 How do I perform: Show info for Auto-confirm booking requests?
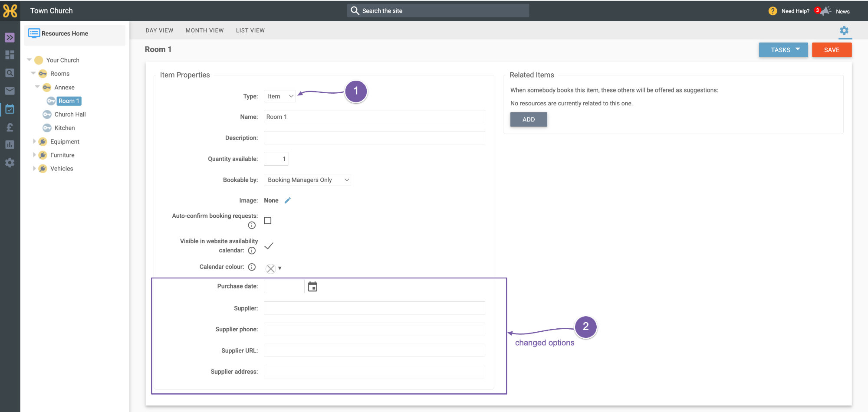252,225
